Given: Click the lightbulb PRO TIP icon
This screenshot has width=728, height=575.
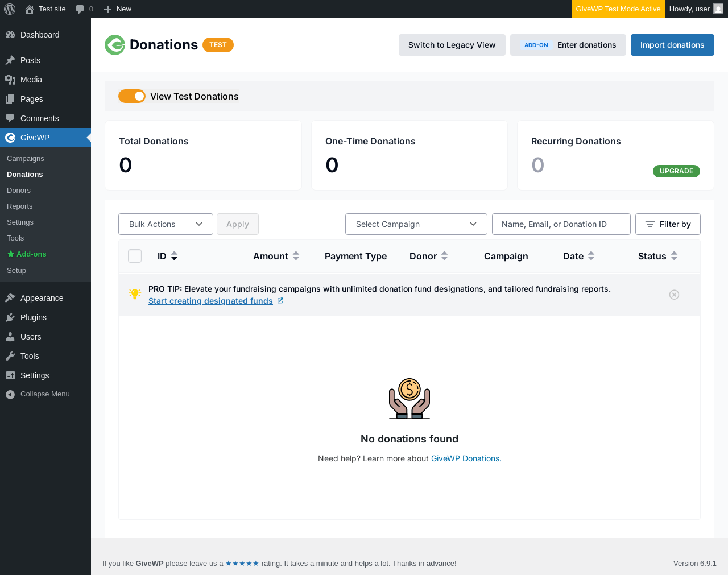Looking at the screenshot, I should 135,293.
